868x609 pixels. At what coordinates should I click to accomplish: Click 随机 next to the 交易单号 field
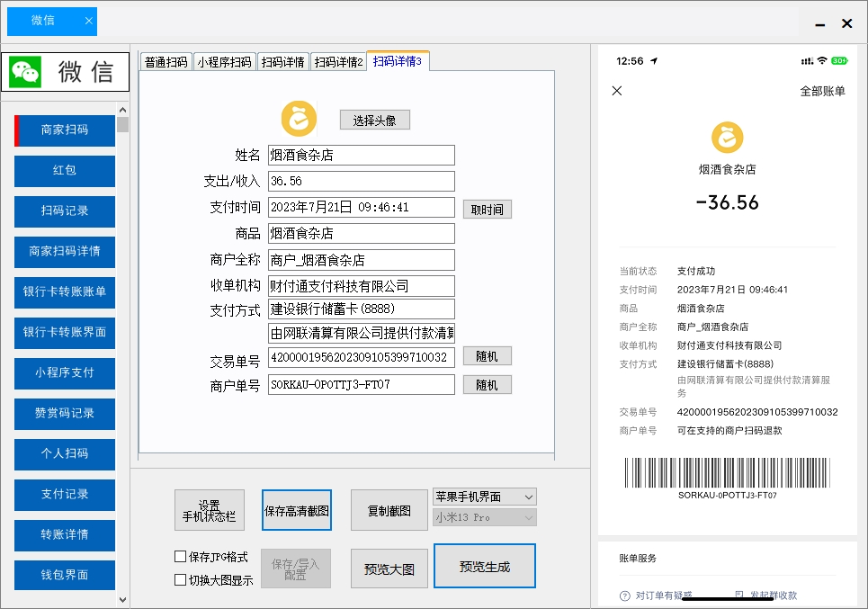489,355
